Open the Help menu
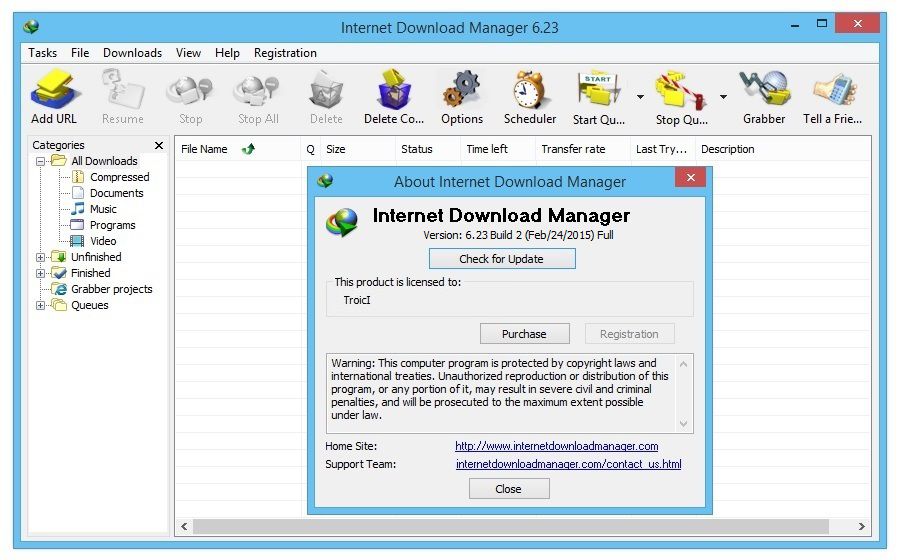The image size is (899, 560). pyautogui.click(x=227, y=53)
